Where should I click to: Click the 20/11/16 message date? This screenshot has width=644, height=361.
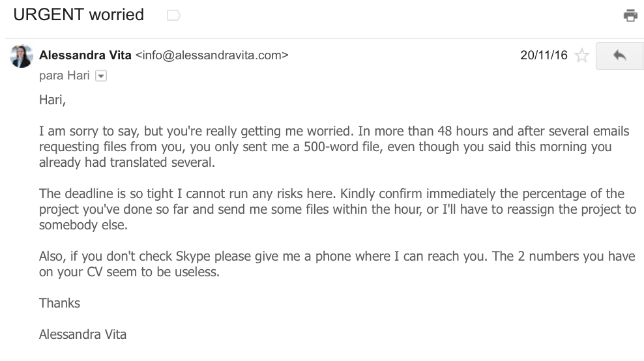544,55
